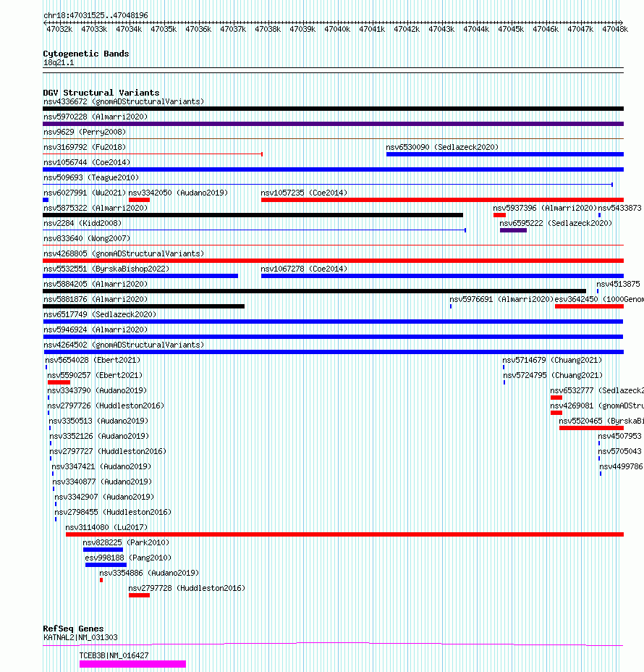Click the 47040k ruler tick mark
The height and width of the screenshot is (672, 644).
[x=337, y=29]
